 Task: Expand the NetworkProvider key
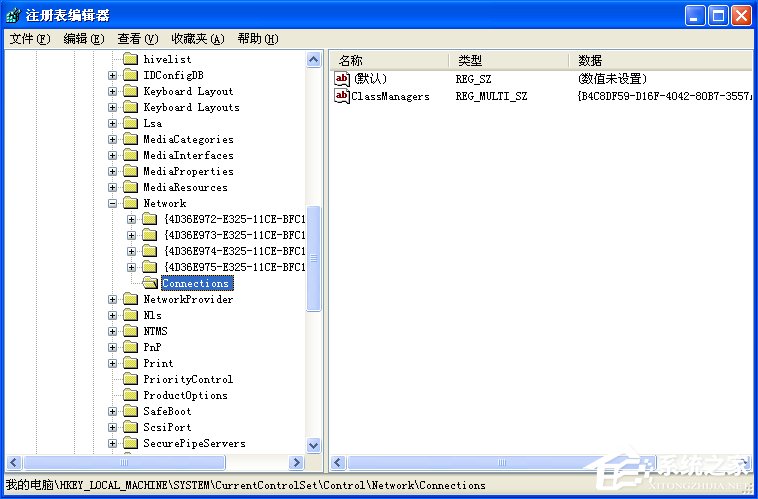click(x=112, y=299)
